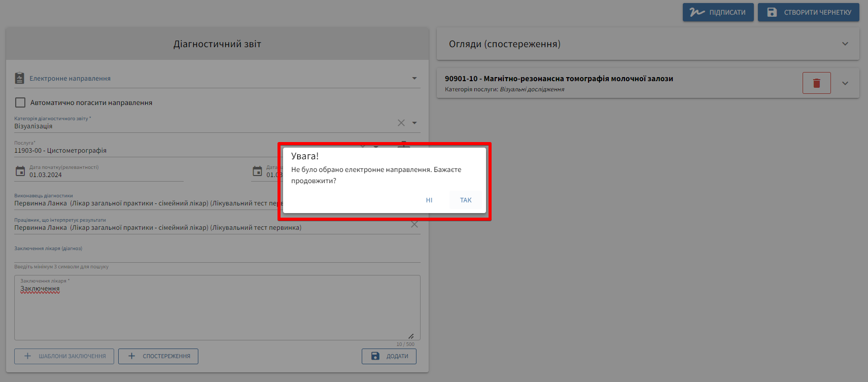This screenshot has height=382, width=868.
Task: Add a СПОСТЕРЕЖЕННЯ observation
Action: point(158,356)
